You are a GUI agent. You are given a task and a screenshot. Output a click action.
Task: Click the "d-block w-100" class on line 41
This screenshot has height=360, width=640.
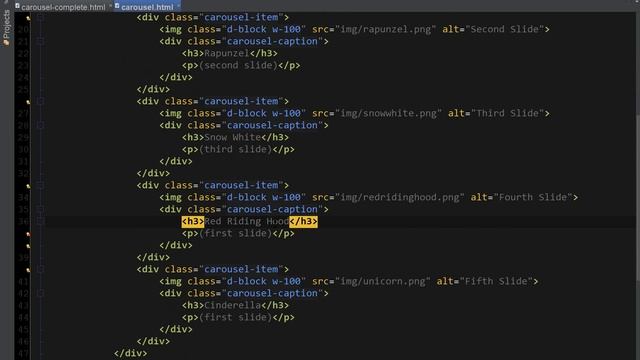coord(264,281)
